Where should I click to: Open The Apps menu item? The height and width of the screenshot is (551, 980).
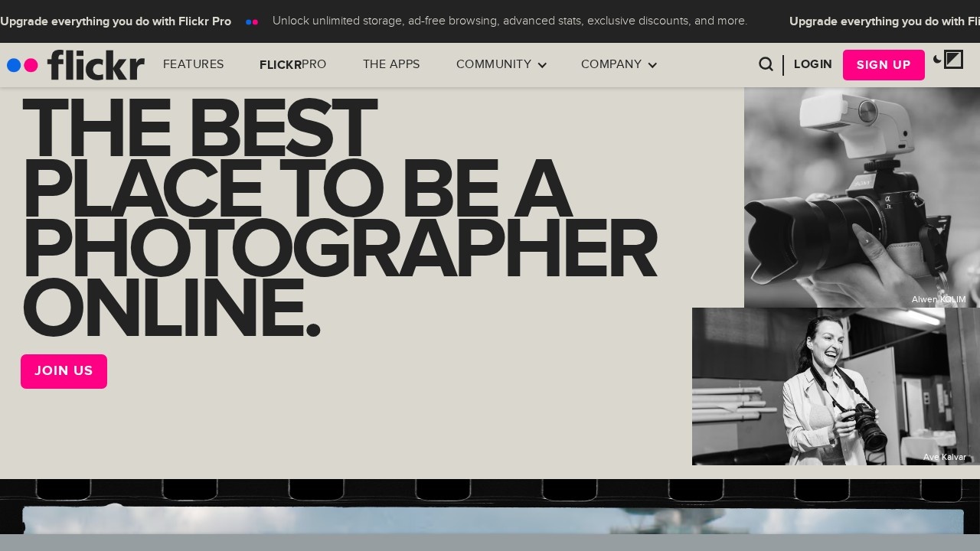391,65
